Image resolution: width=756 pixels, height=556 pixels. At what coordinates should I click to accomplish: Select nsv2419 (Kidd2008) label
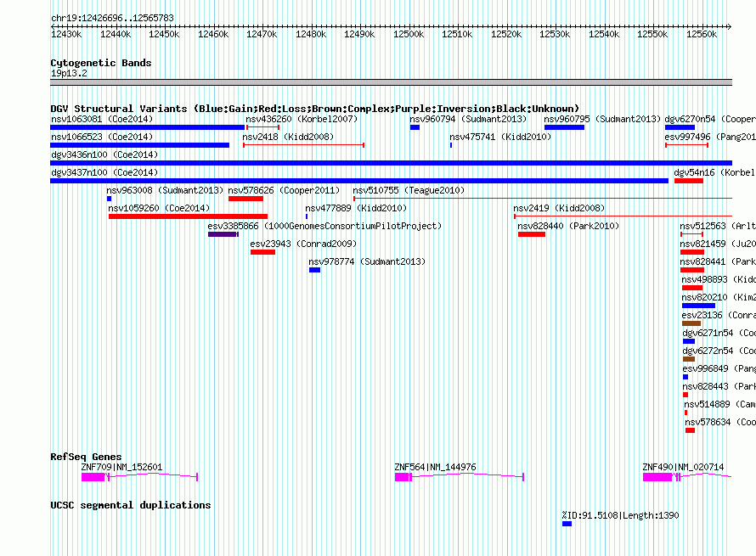[559, 208]
